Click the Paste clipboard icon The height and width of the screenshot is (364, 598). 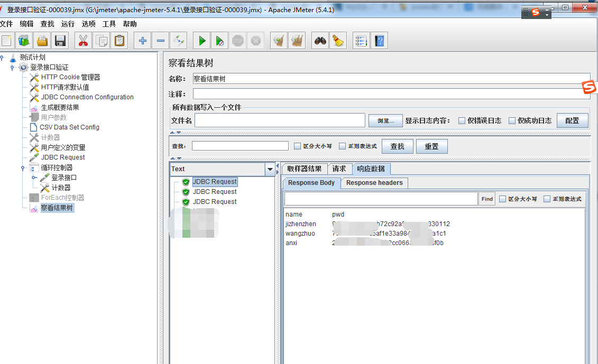tap(119, 41)
